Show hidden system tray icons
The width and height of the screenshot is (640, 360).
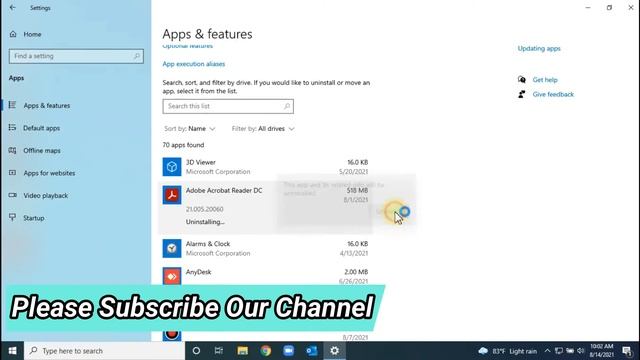click(x=547, y=351)
